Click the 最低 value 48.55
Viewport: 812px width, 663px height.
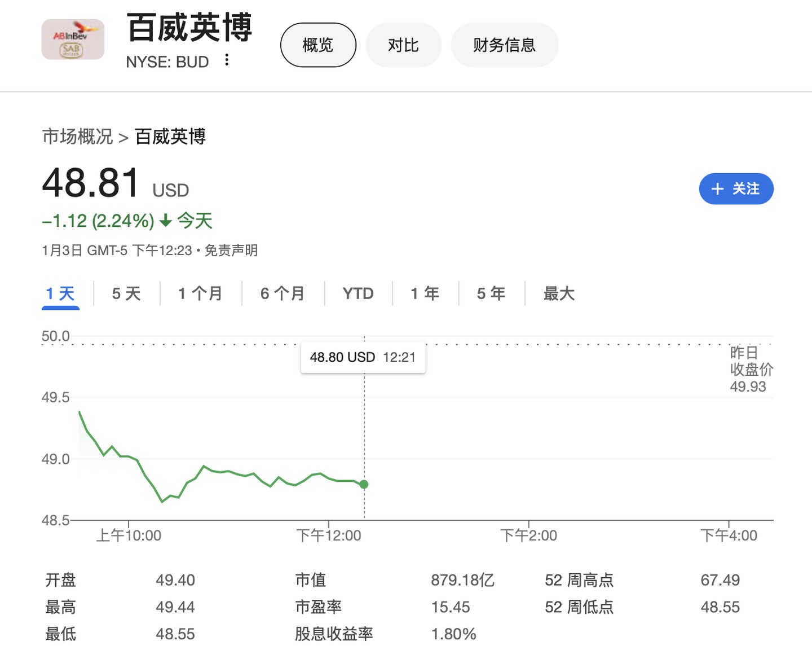click(175, 634)
